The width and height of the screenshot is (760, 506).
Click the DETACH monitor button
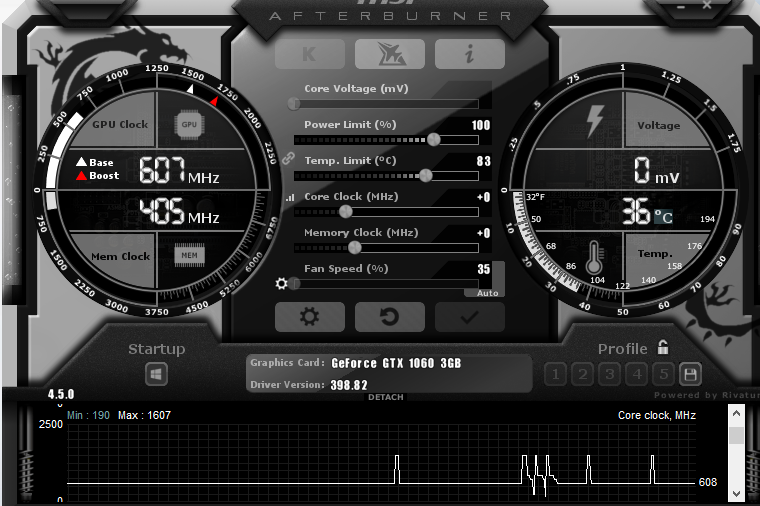pyautogui.click(x=386, y=397)
